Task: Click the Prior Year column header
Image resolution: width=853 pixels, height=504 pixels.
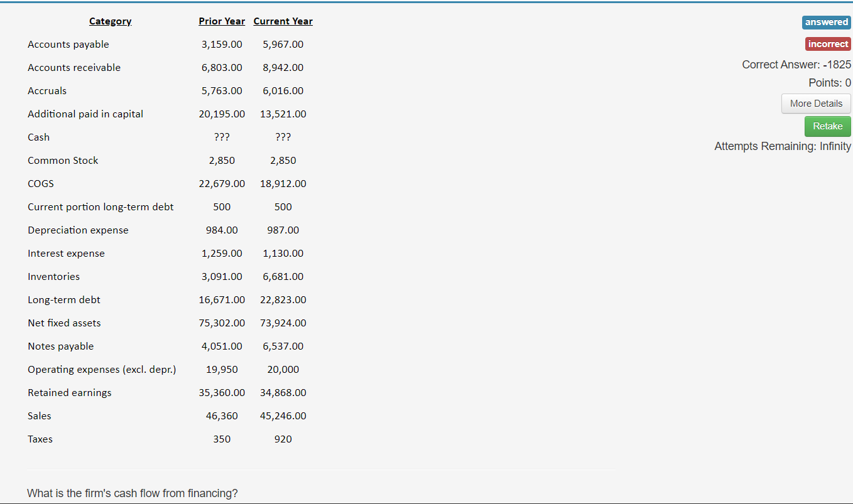Action: click(222, 21)
